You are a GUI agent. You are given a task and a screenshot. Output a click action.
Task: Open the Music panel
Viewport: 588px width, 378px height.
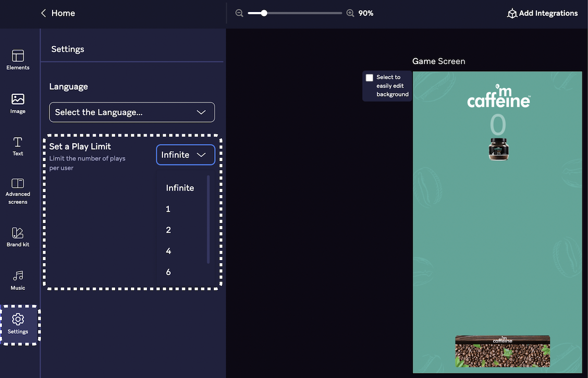click(18, 276)
